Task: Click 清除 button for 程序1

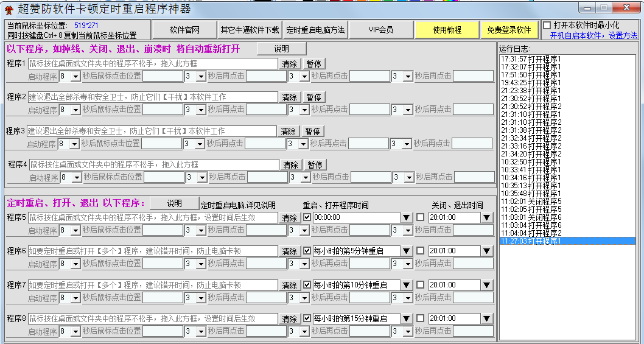Action: click(290, 64)
